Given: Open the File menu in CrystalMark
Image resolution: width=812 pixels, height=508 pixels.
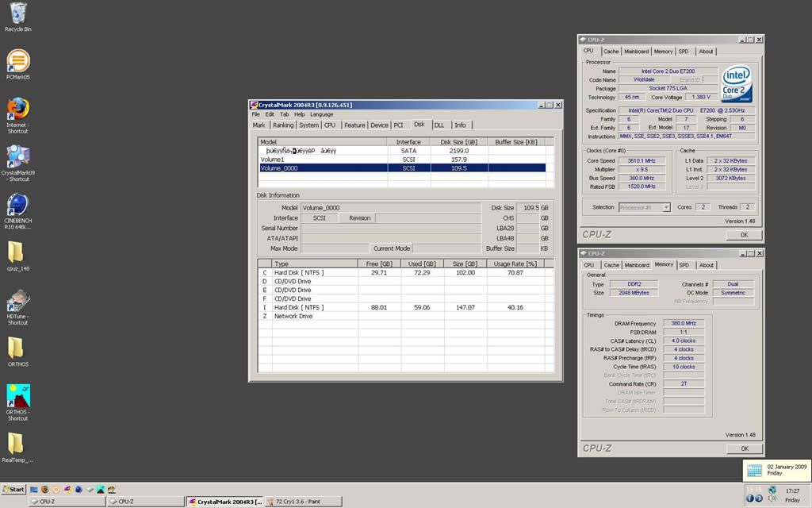Looking at the screenshot, I should point(256,114).
